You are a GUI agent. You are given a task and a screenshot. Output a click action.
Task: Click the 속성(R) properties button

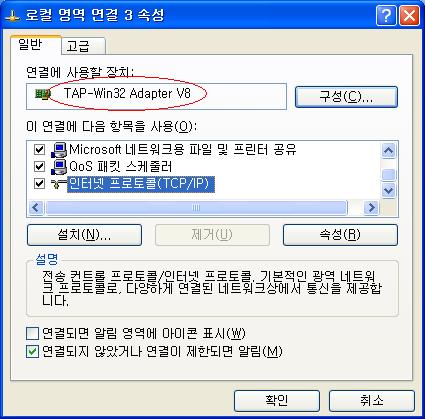click(x=340, y=235)
